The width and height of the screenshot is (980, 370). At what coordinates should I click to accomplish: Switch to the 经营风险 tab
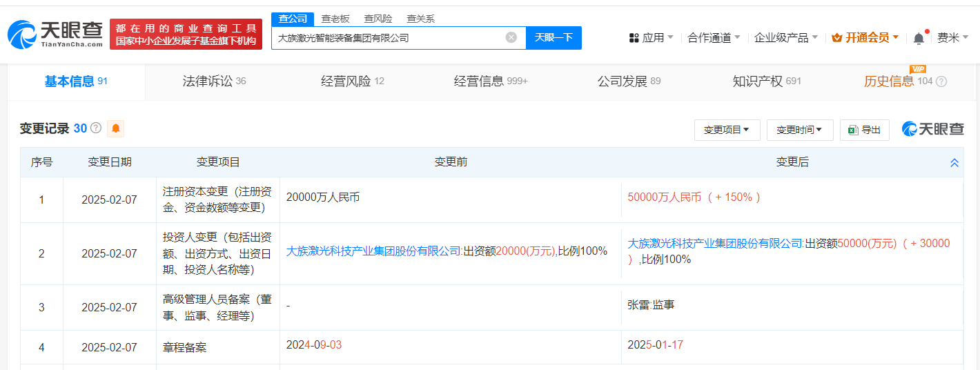point(352,81)
